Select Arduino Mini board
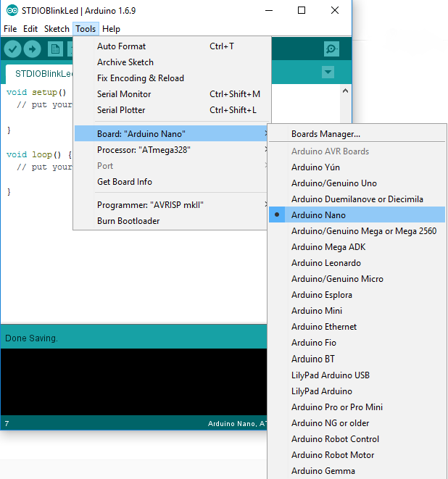 [x=357, y=310]
